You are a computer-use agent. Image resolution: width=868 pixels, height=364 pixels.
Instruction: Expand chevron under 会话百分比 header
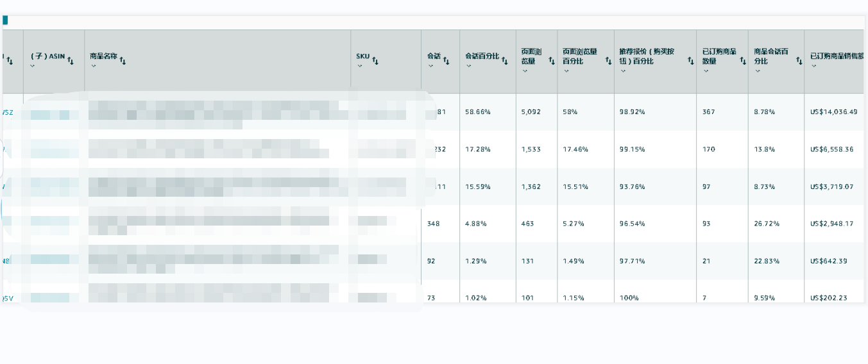coord(468,66)
